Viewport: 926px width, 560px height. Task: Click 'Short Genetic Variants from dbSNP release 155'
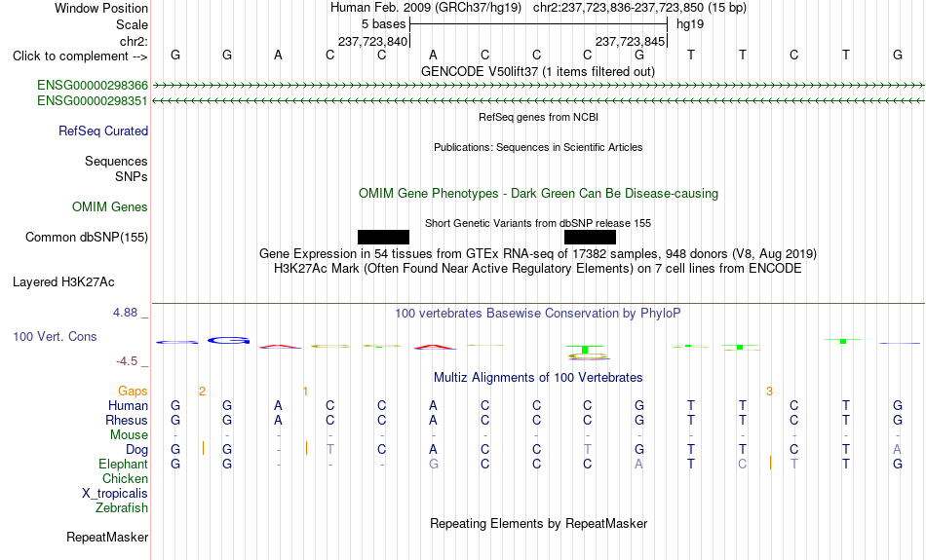pyautogui.click(x=538, y=224)
